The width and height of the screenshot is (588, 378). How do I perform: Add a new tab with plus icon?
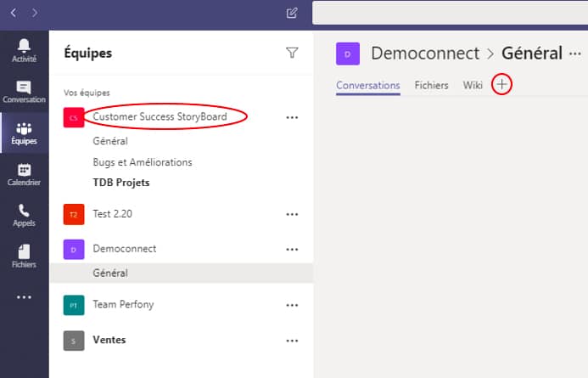click(501, 85)
